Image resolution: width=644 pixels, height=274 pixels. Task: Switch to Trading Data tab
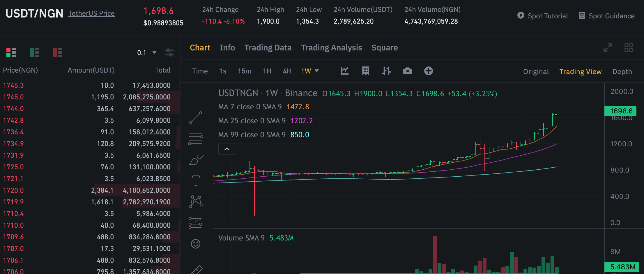pyautogui.click(x=268, y=48)
